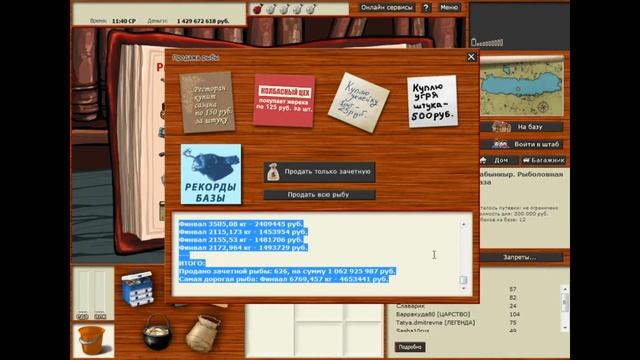Close the fish sale dialog

tap(471, 57)
